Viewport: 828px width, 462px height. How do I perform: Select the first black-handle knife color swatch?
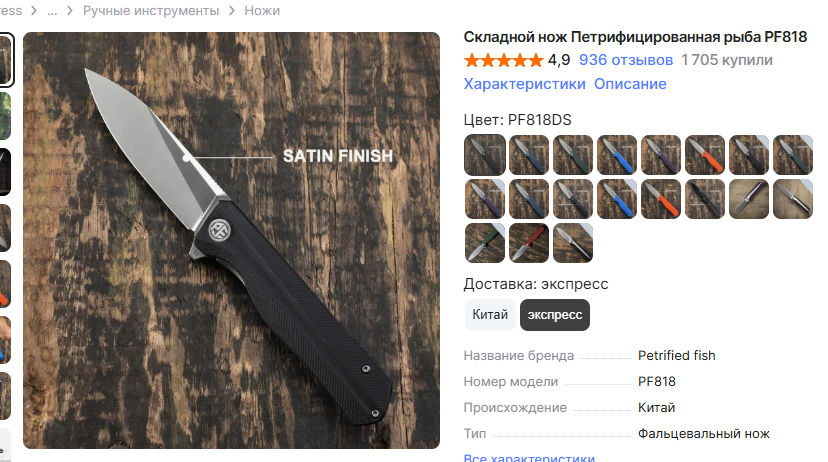pyautogui.click(x=485, y=155)
